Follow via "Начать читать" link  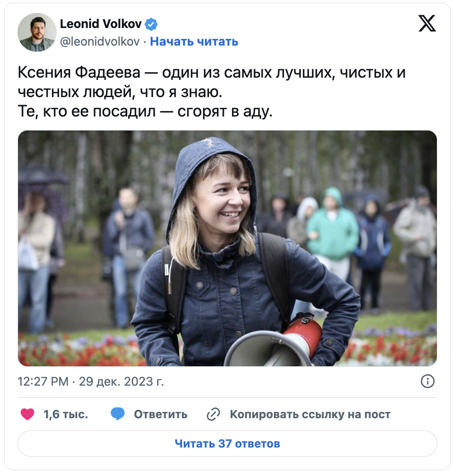click(x=194, y=42)
